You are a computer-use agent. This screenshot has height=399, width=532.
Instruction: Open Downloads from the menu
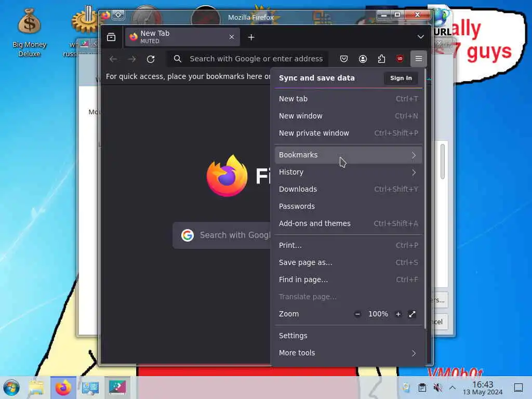[x=348, y=189]
